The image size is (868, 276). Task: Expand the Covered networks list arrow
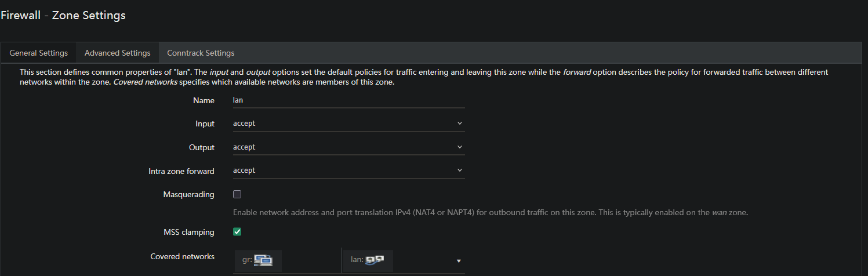pyautogui.click(x=459, y=261)
